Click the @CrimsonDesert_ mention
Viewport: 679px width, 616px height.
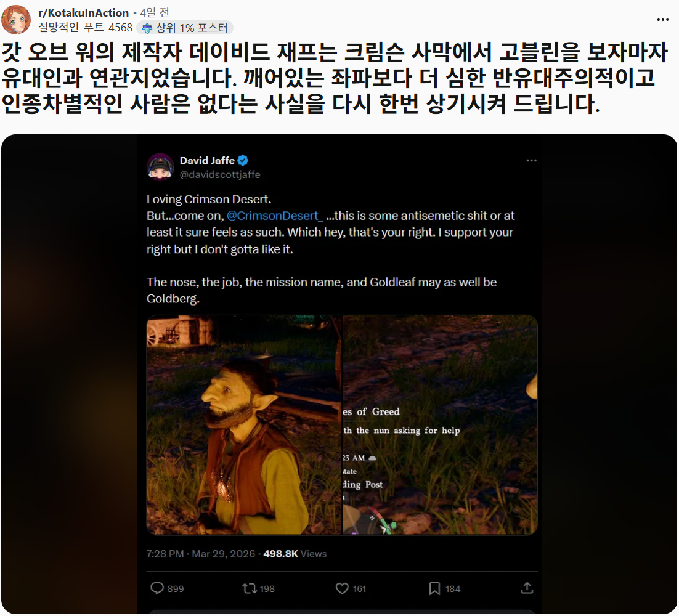click(x=275, y=216)
